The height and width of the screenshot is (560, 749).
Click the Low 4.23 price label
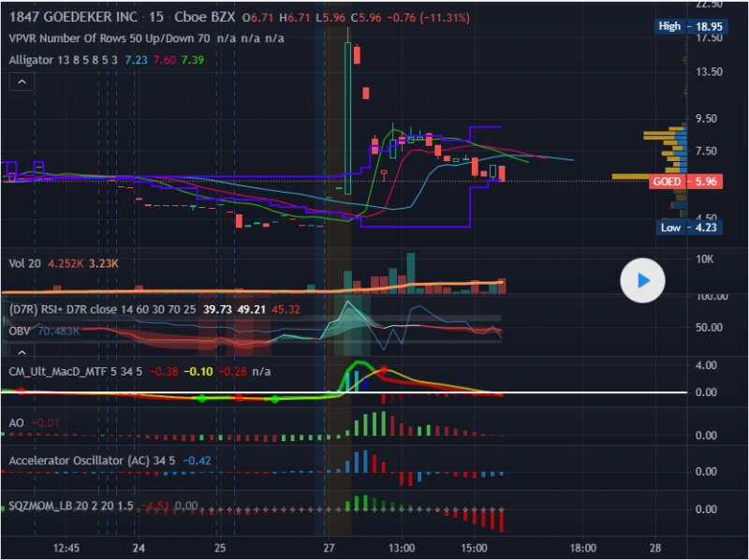pyautogui.click(x=689, y=228)
